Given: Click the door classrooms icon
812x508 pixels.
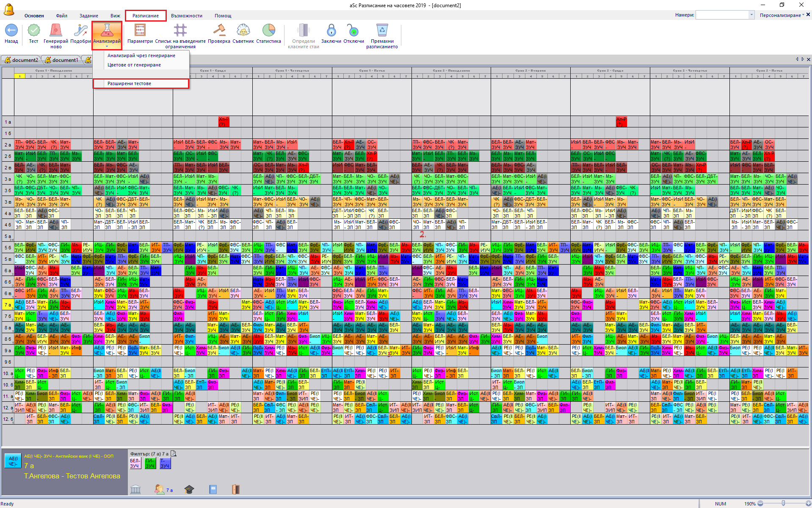Looking at the screenshot, I should pyautogui.click(x=236, y=490).
